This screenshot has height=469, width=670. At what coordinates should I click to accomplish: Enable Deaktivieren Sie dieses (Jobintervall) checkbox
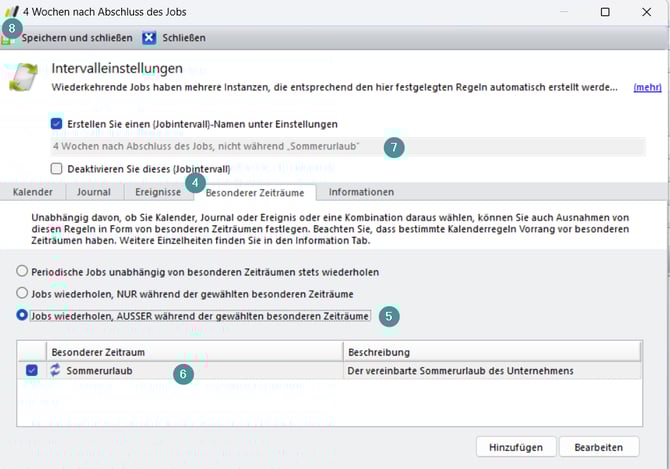(x=56, y=169)
